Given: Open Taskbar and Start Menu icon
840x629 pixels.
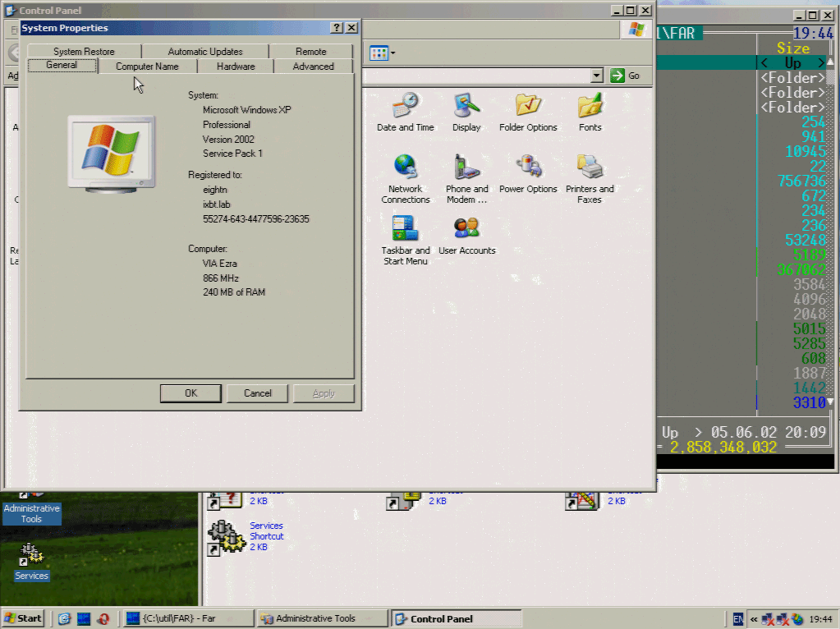Looking at the screenshot, I should [x=405, y=240].
